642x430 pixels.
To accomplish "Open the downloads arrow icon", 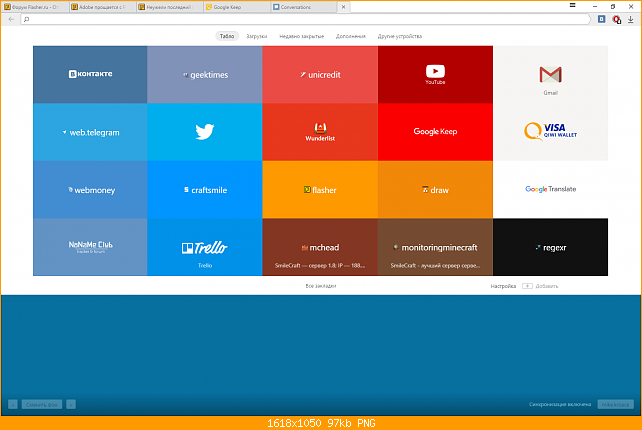I will tap(631, 19).
